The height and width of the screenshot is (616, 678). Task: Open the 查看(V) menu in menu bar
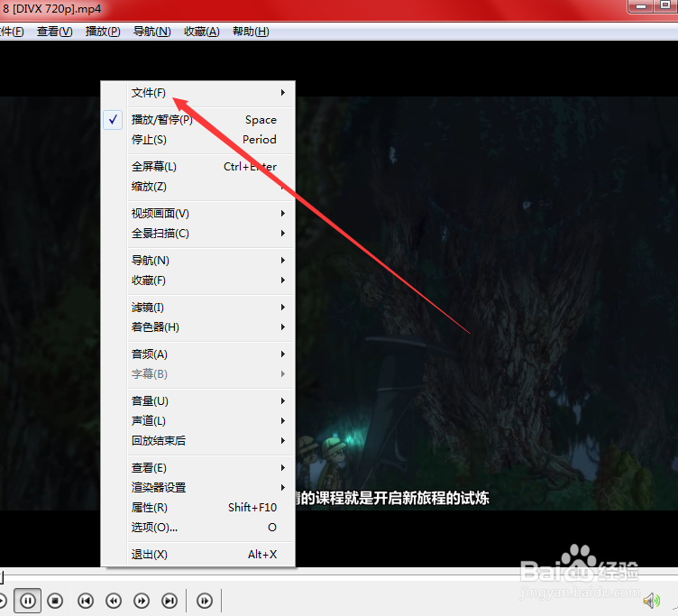(54, 32)
